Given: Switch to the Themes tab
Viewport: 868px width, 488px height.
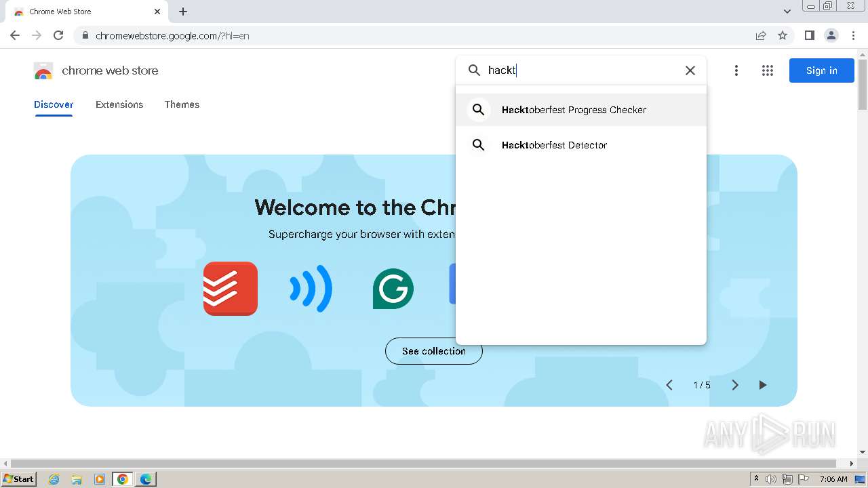Looking at the screenshot, I should coord(182,104).
